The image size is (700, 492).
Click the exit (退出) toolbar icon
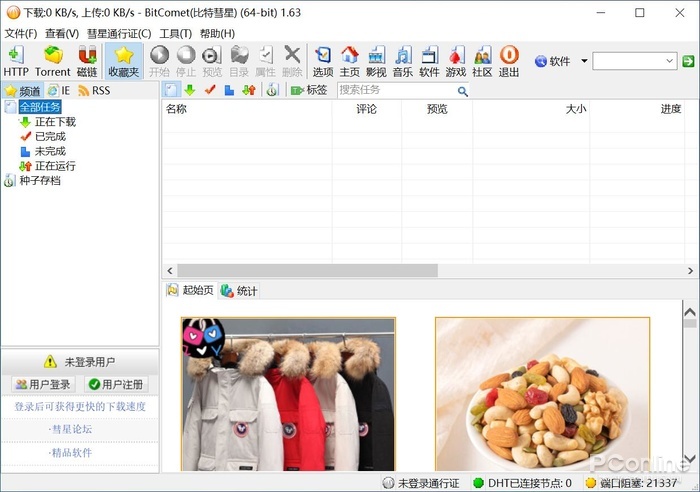(x=509, y=61)
